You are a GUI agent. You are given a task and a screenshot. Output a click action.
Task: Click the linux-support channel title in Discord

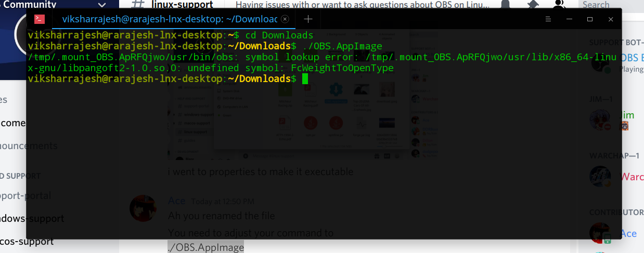pos(182,4)
